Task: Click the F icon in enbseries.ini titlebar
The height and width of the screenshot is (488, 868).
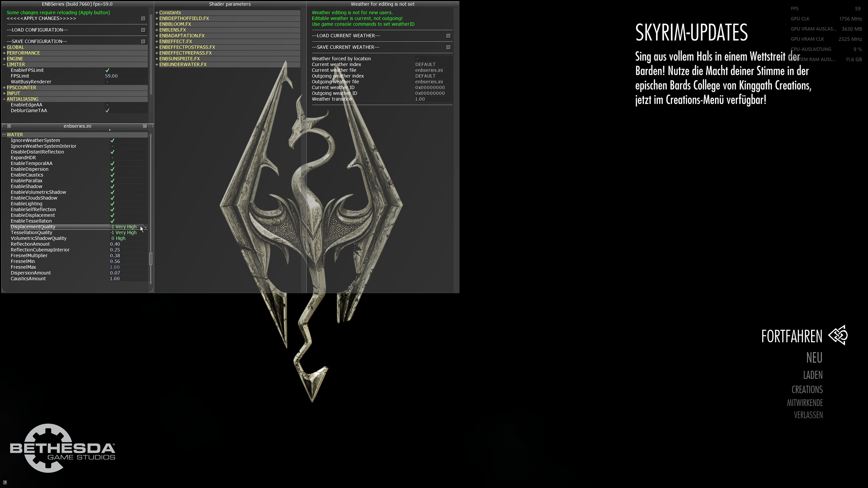Action: tap(9, 126)
